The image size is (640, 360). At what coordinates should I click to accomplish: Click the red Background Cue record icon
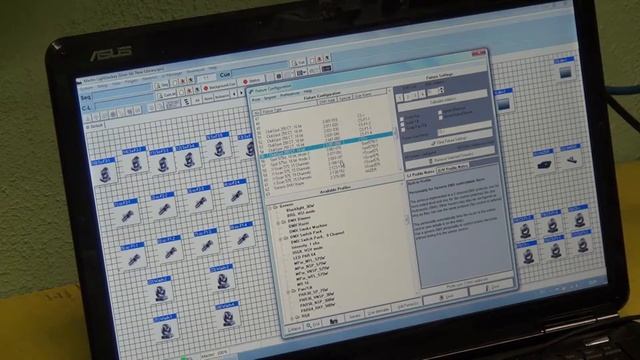pos(206,88)
